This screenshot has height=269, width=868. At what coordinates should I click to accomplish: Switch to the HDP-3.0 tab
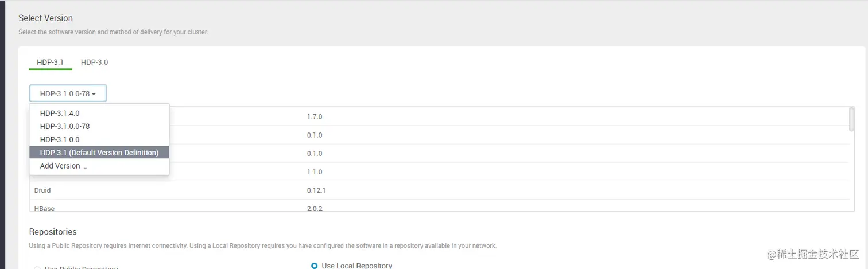tap(94, 62)
